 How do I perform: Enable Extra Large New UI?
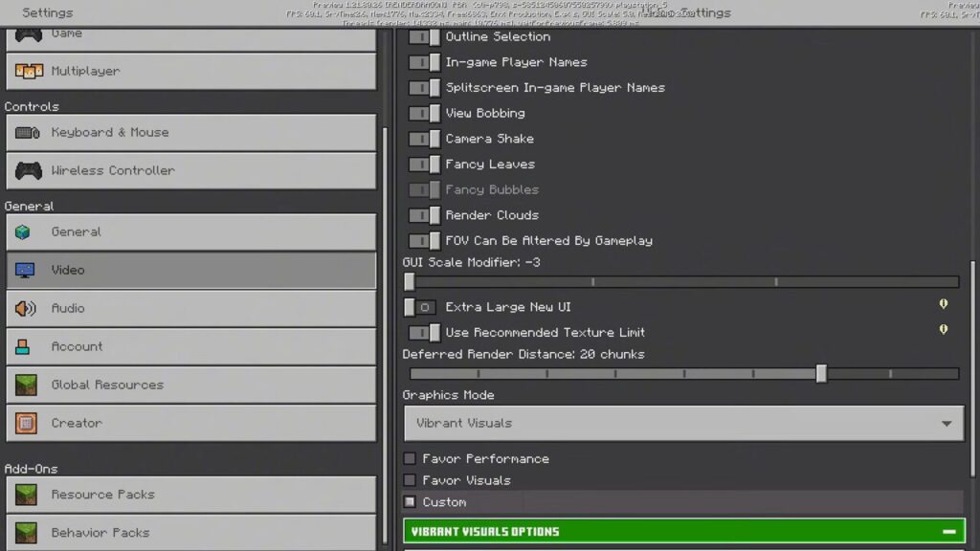click(x=420, y=307)
